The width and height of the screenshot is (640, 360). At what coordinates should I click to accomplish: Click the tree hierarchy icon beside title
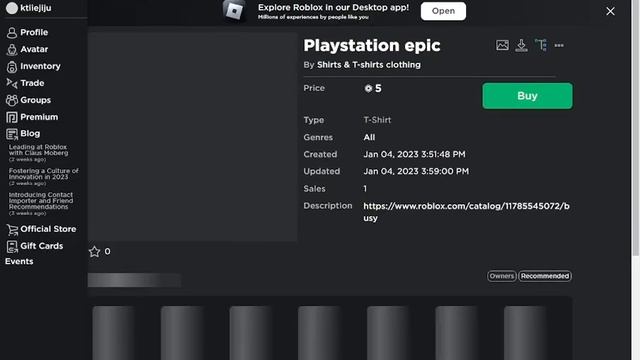[x=540, y=45]
